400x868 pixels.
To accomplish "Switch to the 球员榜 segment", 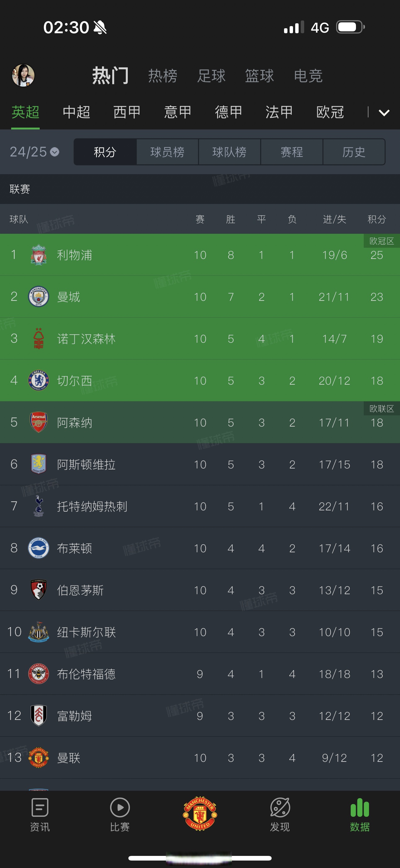I will [167, 152].
